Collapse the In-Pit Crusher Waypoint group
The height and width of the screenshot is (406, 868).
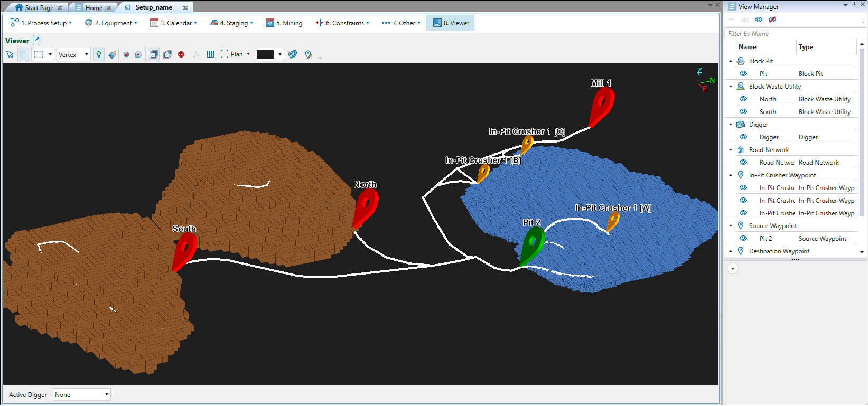click(x=731, y=175)
